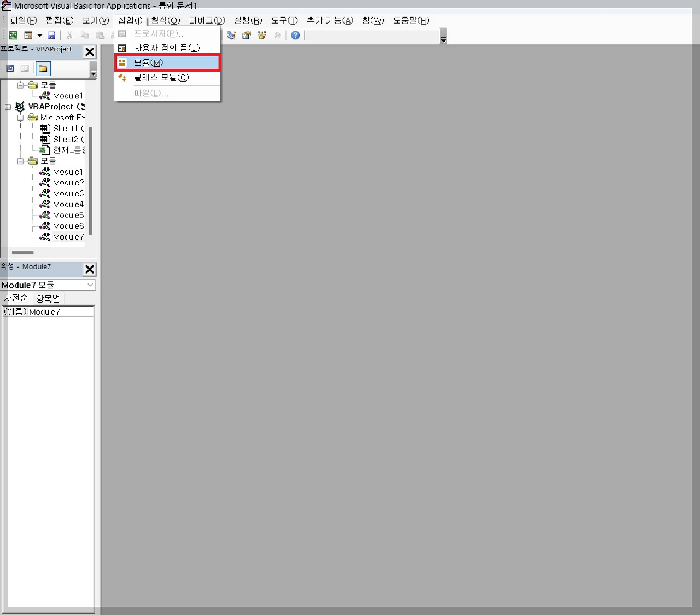Screen dimensions: 700x615
Task: Collapse the Microsoft Excel objects folder
Action: point(20,118)
